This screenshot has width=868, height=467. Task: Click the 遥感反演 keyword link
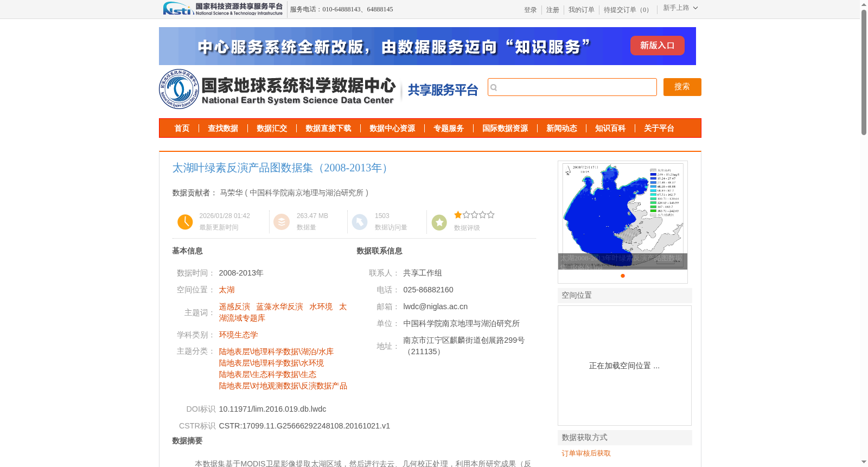[234, 307]
